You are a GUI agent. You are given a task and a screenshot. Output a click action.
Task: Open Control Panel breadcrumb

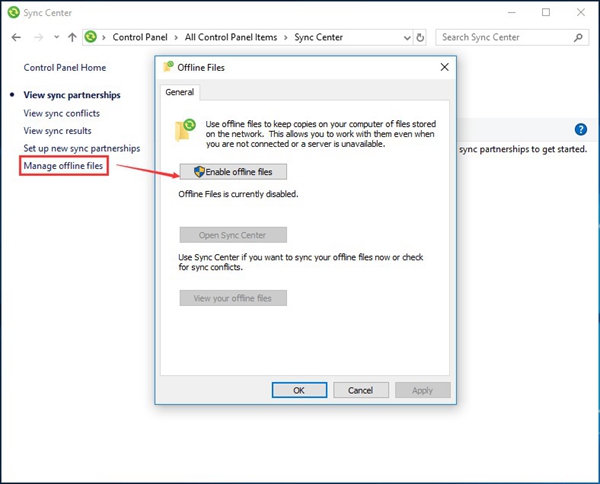[x=140, y=37]
